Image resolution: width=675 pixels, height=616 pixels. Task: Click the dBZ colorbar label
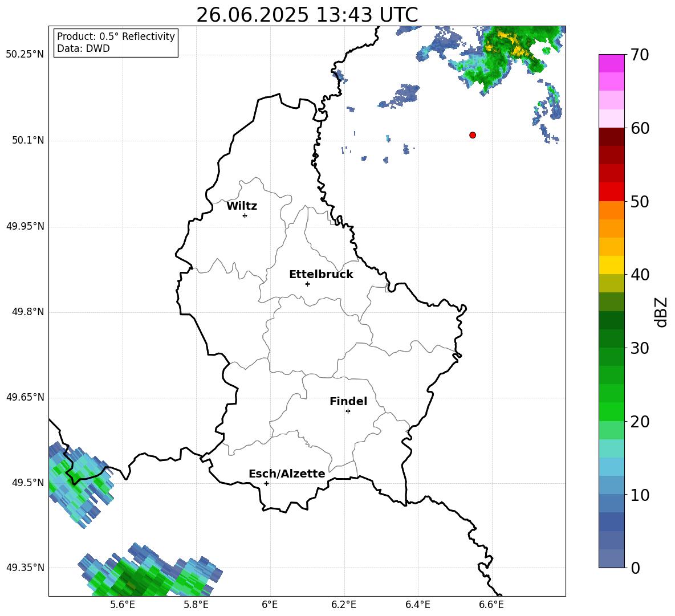pos(660,312)
